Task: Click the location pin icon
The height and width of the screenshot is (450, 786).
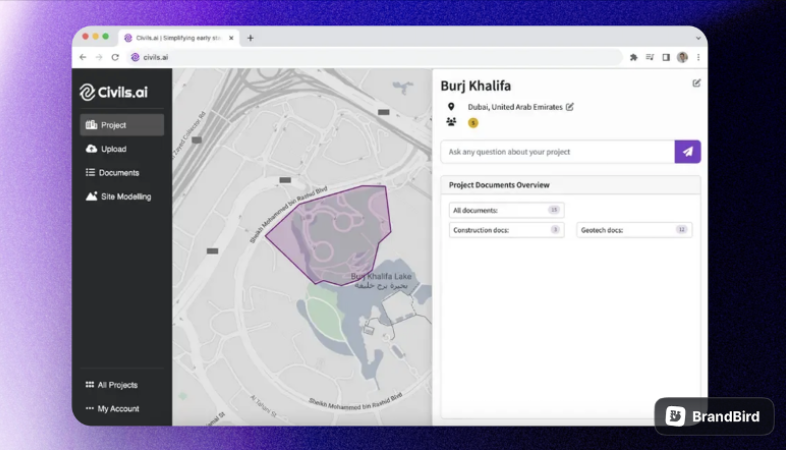Action: (x=451, y=106)
